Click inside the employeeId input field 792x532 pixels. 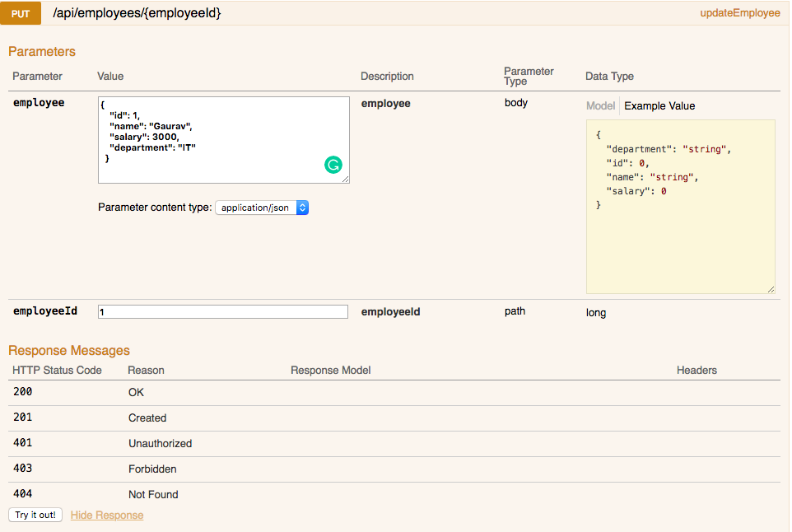pos(222,311)
